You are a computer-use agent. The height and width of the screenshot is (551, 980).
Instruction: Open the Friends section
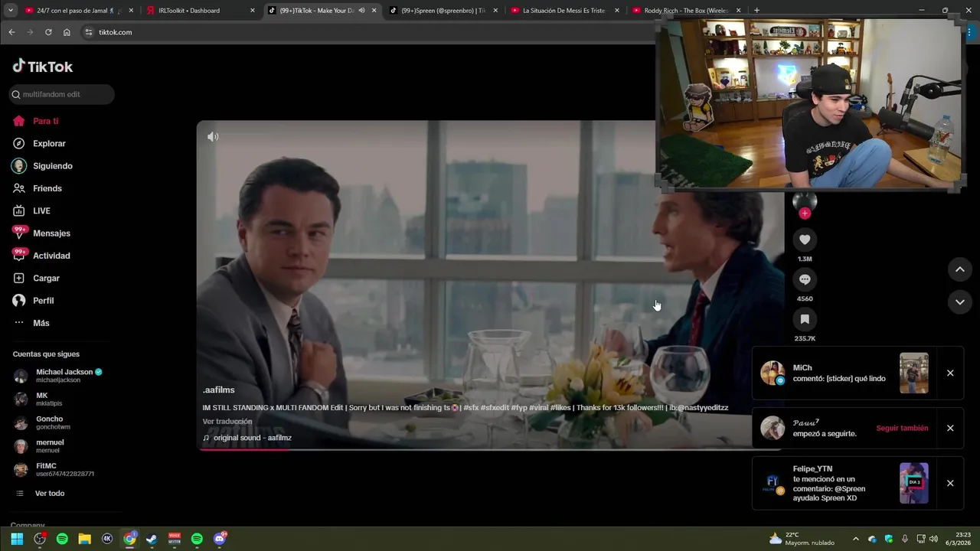click(x=47, y=188)
